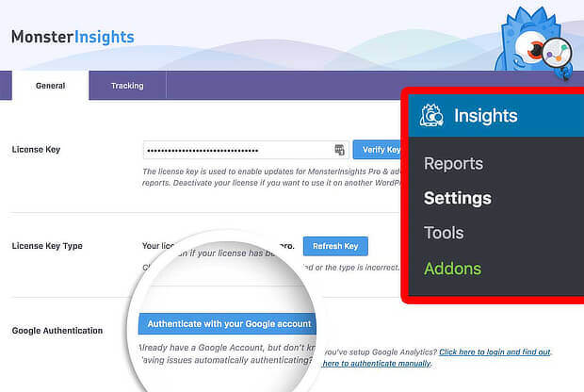Click the Insights menu monster icon
This screenshot has height=392, width=584.
tap(431, 116)
